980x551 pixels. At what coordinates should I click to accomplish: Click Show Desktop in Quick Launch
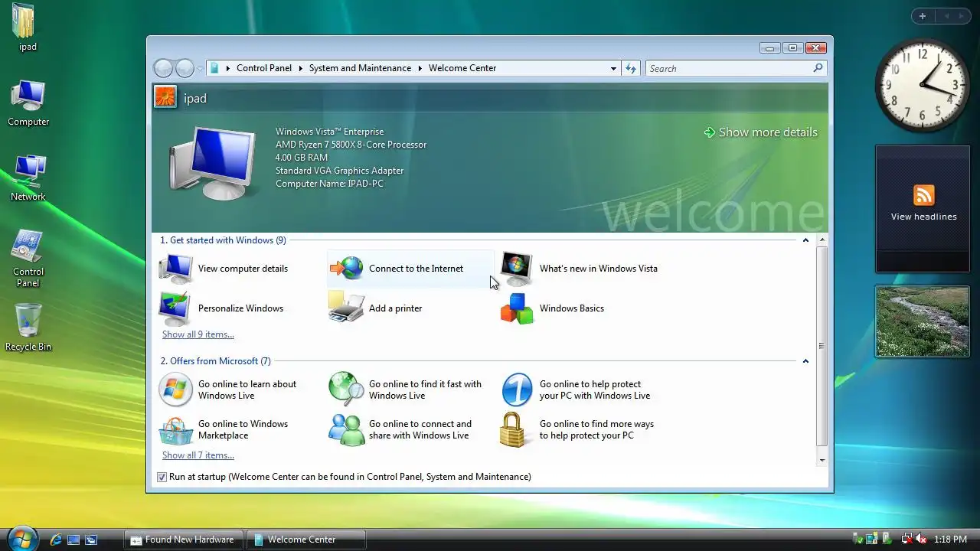(73, 540)
